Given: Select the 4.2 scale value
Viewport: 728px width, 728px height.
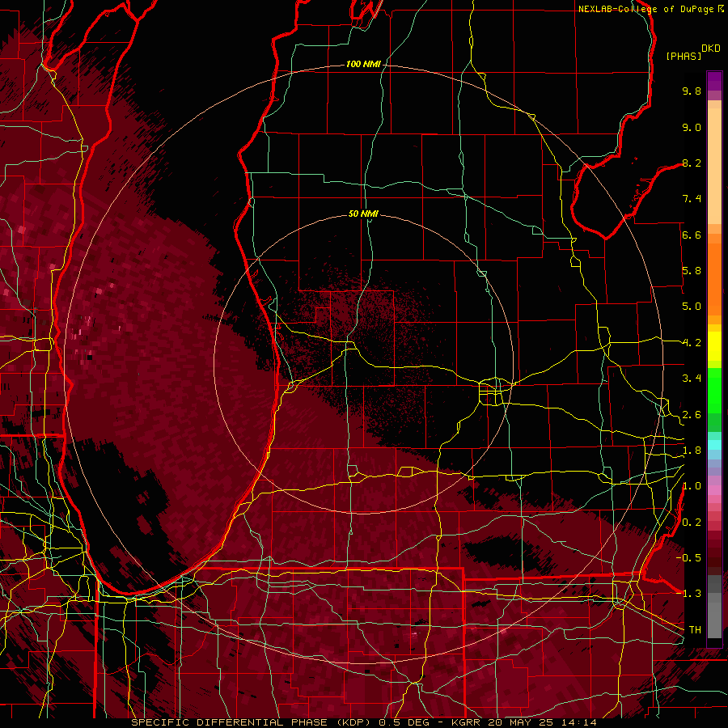Looking at the screenshot, I should point(692,343).
